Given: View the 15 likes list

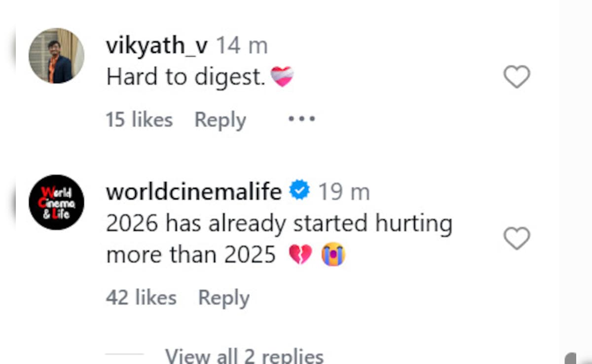Looking at the screenshot, I should coord(139,120).
